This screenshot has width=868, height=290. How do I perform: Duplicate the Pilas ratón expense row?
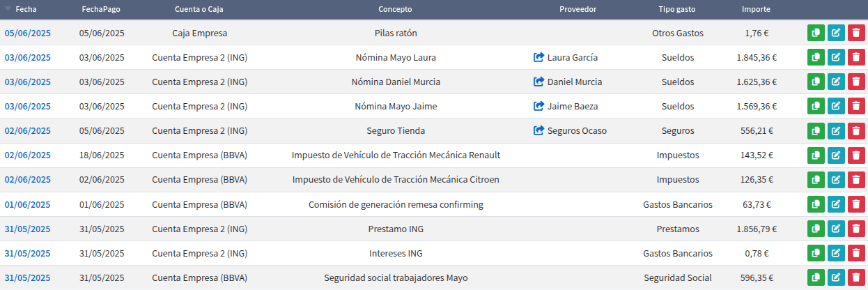tap(816, 33)
